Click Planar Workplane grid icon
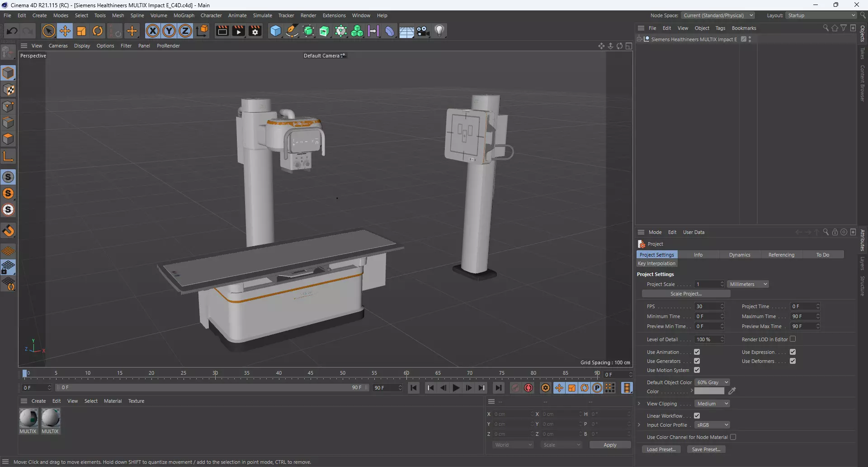Viewport: 868px width, 467px height. tap(8, 251)
